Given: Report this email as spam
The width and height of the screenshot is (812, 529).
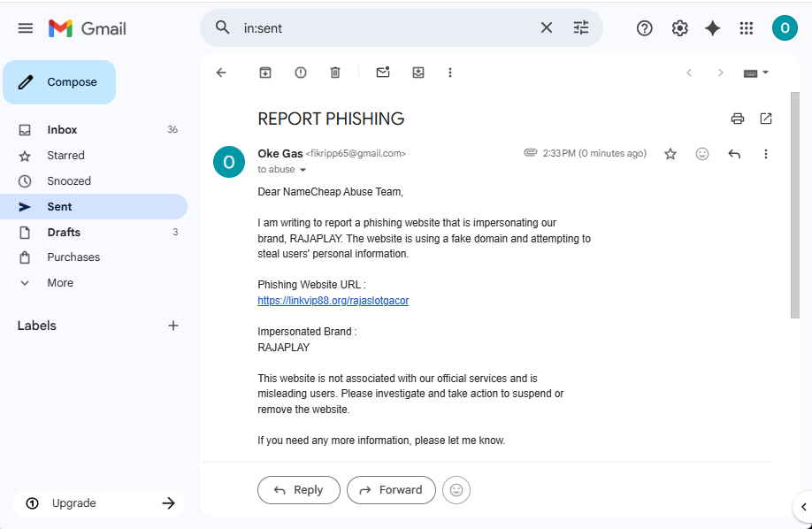Looking at the screenshot, I should pyautogui.click(x=301, y=73).
